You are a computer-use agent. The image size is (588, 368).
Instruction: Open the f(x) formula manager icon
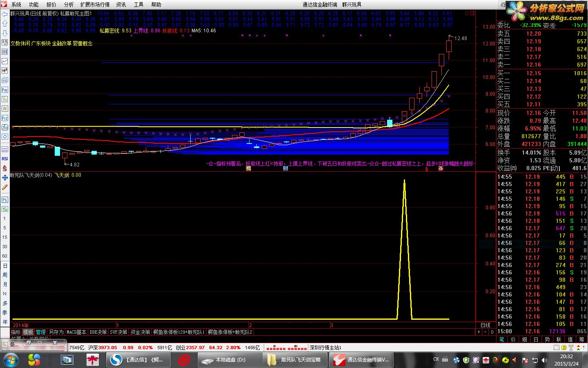5,127
